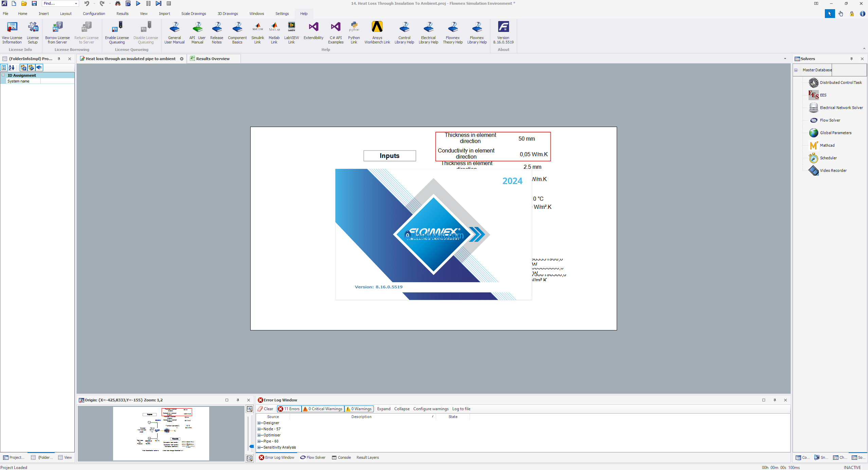Pin the Solvers panel
Screen dimensions: 868x470
852,59
